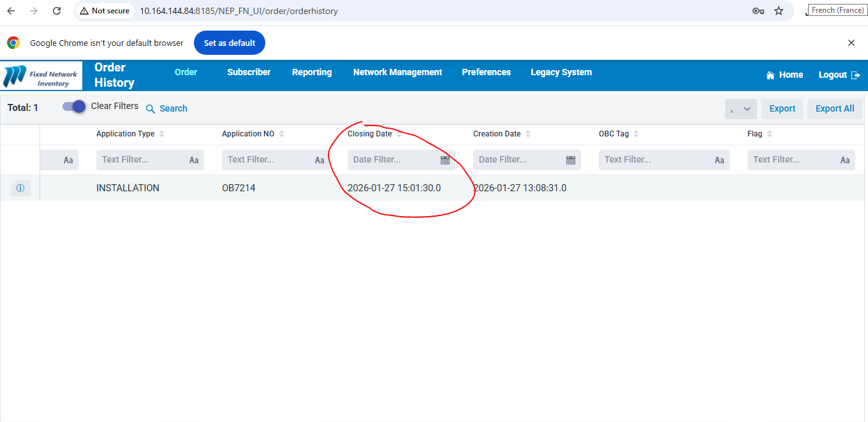Open the password key icon in address bar
The height and width of the screenshot is (422, 868).
coord(758,11)
